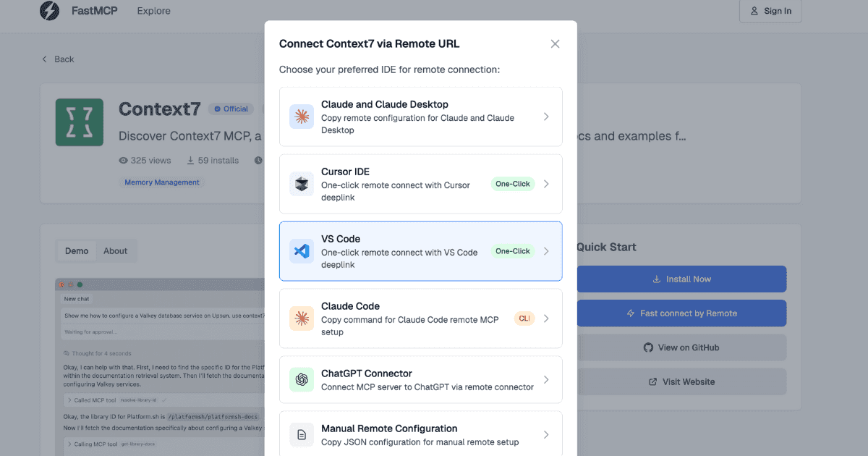868x456 pixels.
Task: Expand the Claude and Claude Desktop chevron
Action: coord(546,117)
